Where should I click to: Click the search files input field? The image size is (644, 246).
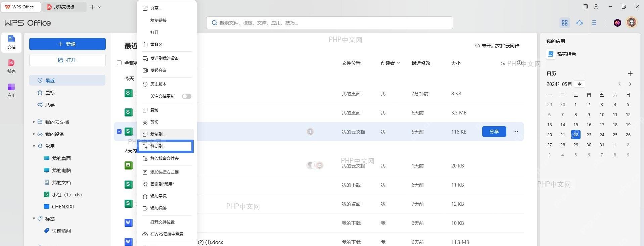pos(330,23)
